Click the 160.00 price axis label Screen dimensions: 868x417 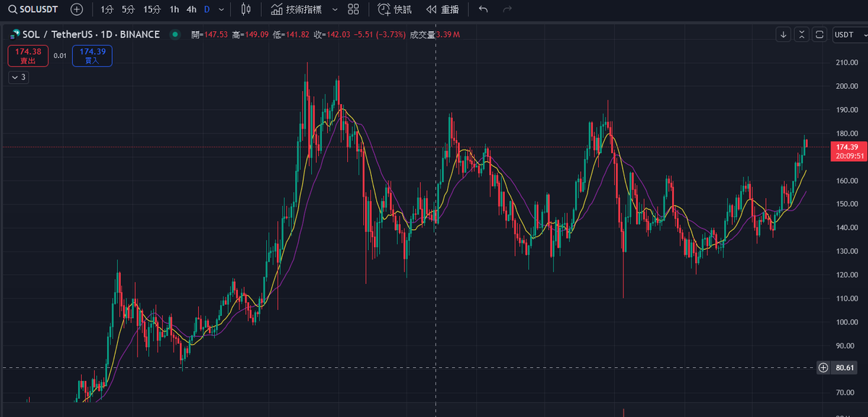846,181
